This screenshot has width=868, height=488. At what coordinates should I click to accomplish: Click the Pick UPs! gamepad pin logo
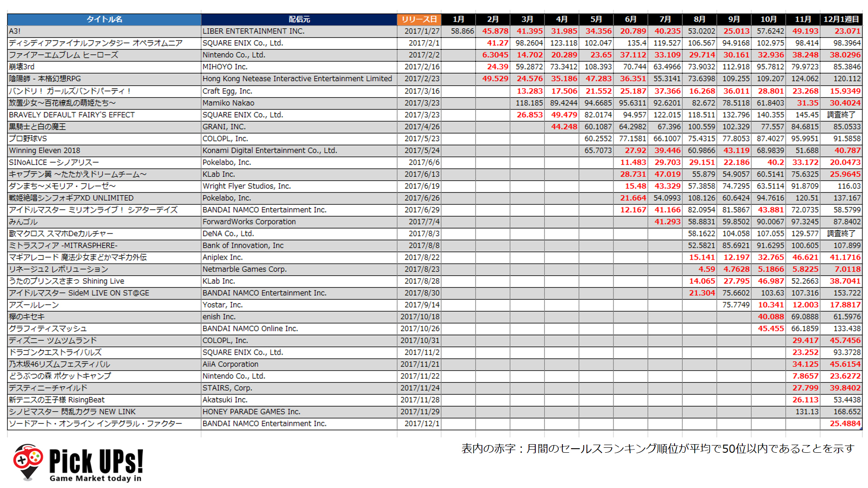point(28,462)
